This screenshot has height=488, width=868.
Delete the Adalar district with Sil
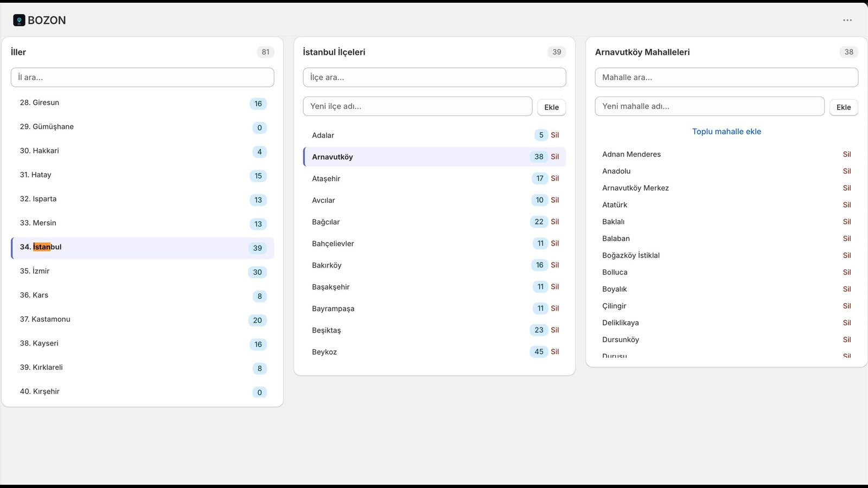[x=554, y=135]
